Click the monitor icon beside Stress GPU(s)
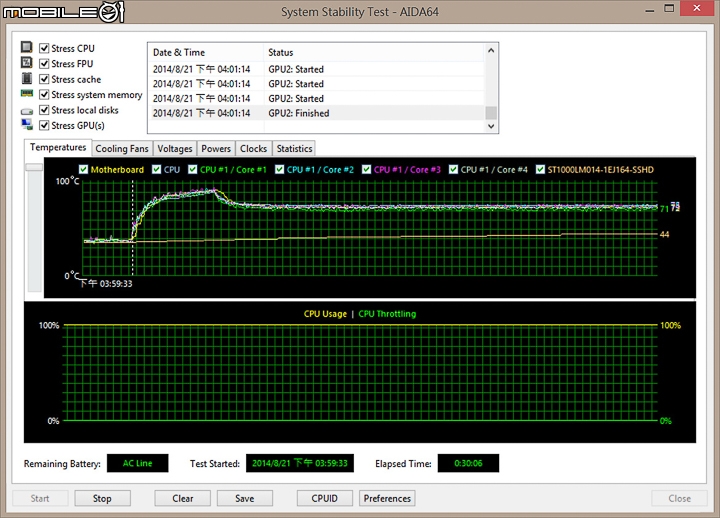The height and width of the screenshot is (518, 720). (x=27, y=124)
